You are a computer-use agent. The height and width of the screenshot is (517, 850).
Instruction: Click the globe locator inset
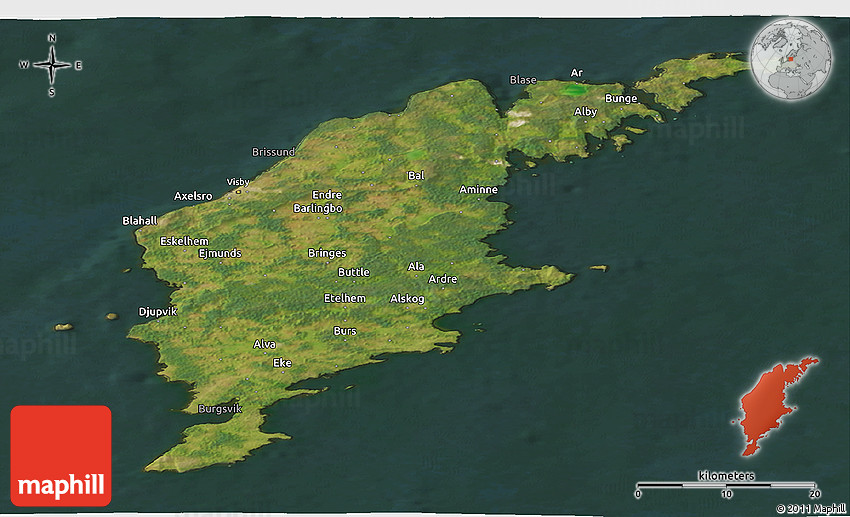tap(790, 59)
